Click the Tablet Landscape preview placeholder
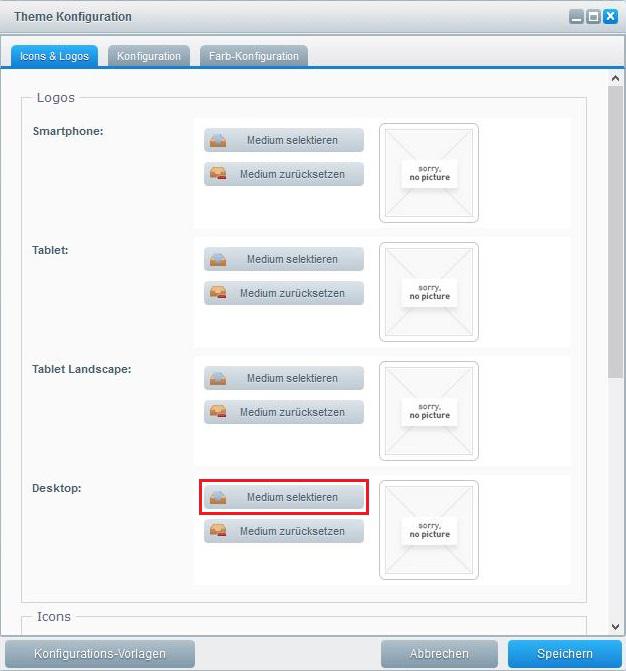 pyautogui.click(x=428, y=411)
